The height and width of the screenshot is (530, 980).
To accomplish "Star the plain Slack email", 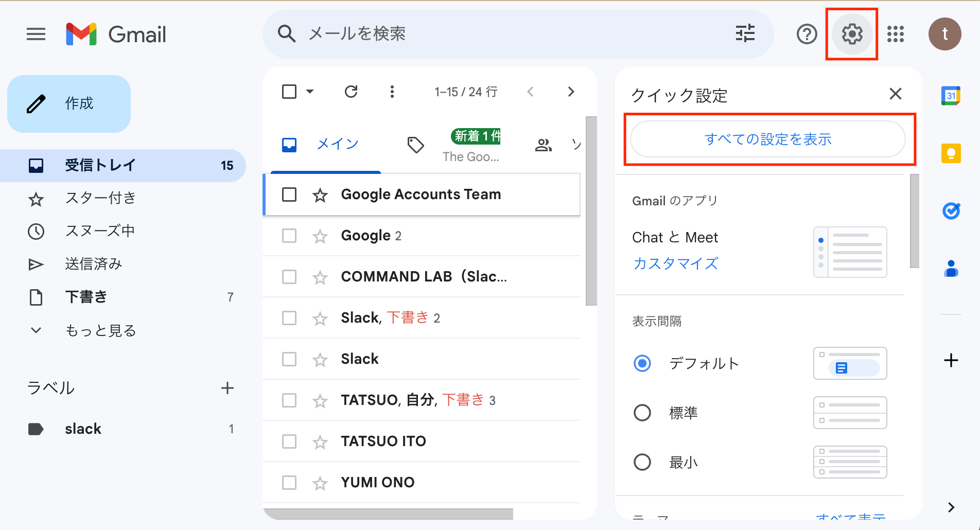I will (x=320, y=360).
